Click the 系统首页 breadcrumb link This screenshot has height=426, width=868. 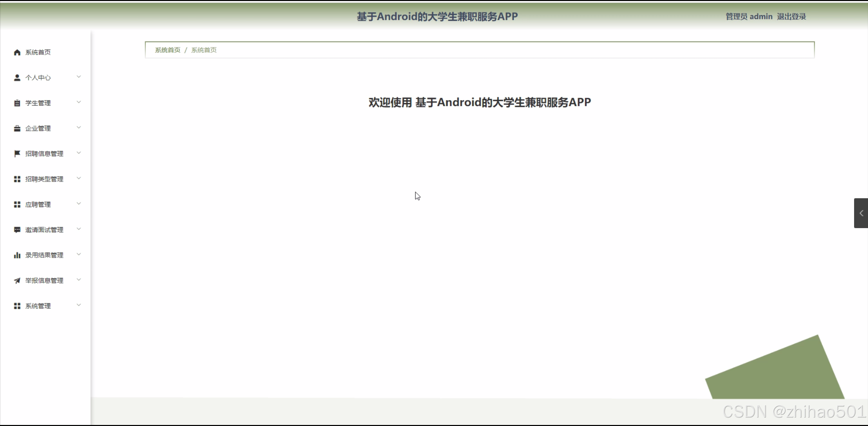point(167,50)
